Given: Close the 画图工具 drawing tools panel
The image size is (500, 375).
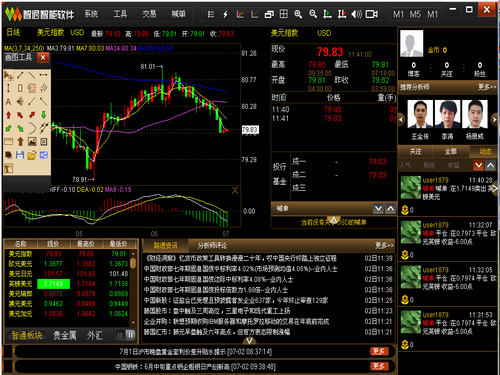Looking at the screenshot, I should [43, 58].
